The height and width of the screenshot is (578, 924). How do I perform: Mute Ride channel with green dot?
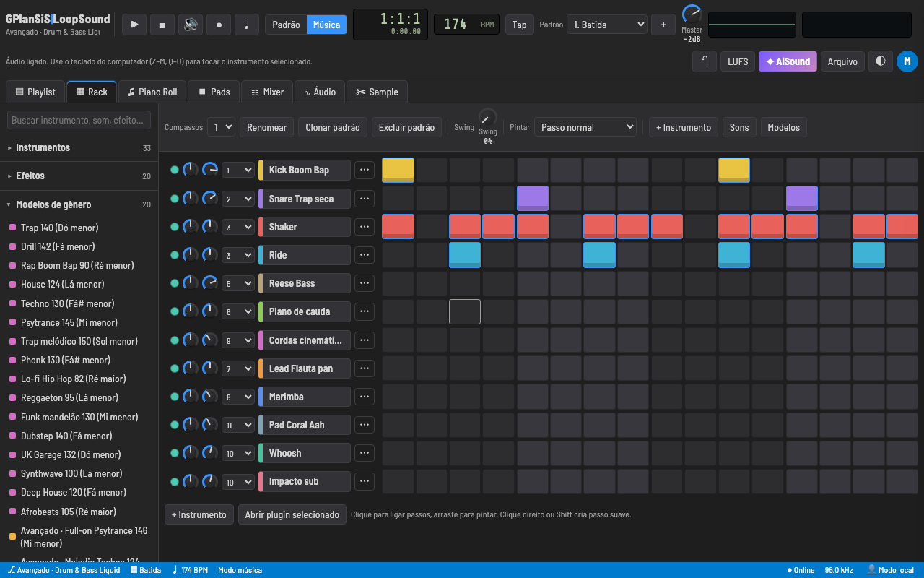(x=174, y=255)
